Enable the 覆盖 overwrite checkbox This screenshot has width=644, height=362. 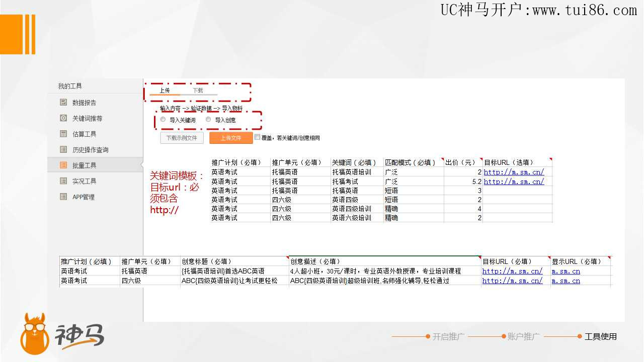pos(257,137)
